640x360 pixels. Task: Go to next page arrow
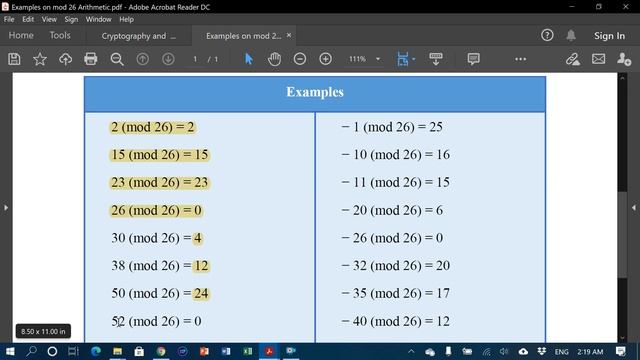click(168, 59)
